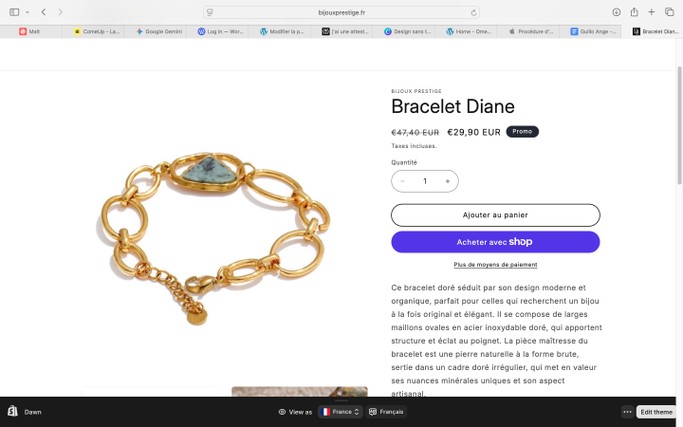Increase the quantity with plus button
The width and height of the screenshot is (683, 427).
tap(447, 181)
